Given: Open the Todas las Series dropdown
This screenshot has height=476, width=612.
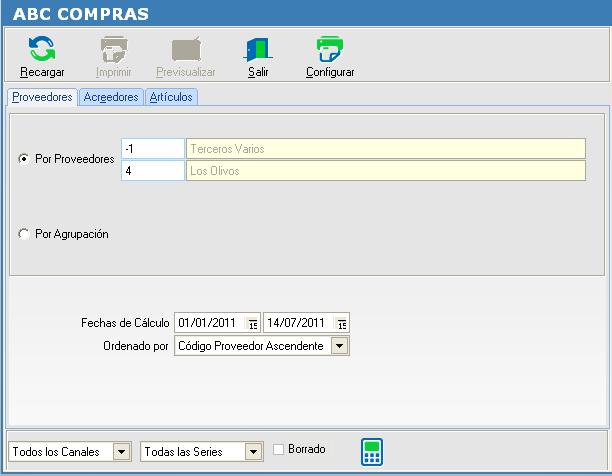Looking at the screenshot, I should tap(254, 452).
